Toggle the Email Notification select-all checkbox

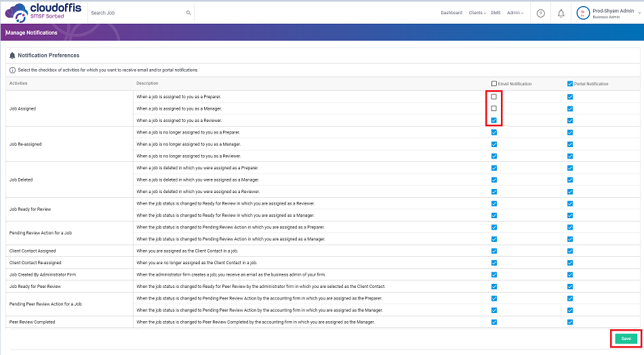pyautogui.click(x=494, y=84)
